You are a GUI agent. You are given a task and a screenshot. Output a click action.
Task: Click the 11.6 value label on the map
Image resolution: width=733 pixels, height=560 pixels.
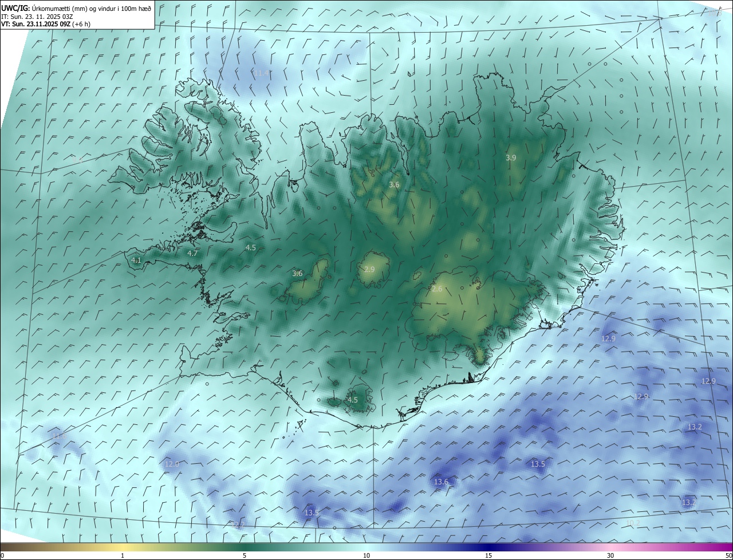pyautogui.click(x=59, y=437)
